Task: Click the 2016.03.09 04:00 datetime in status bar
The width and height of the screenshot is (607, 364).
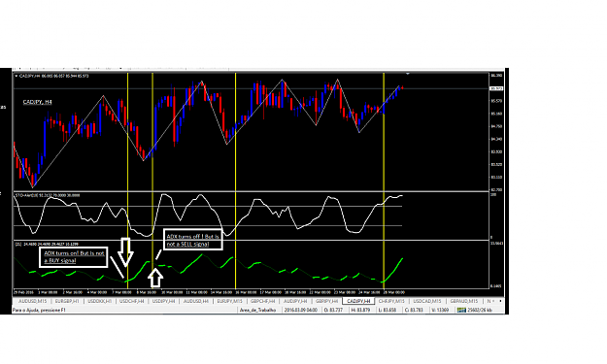Action: point(300,310)
